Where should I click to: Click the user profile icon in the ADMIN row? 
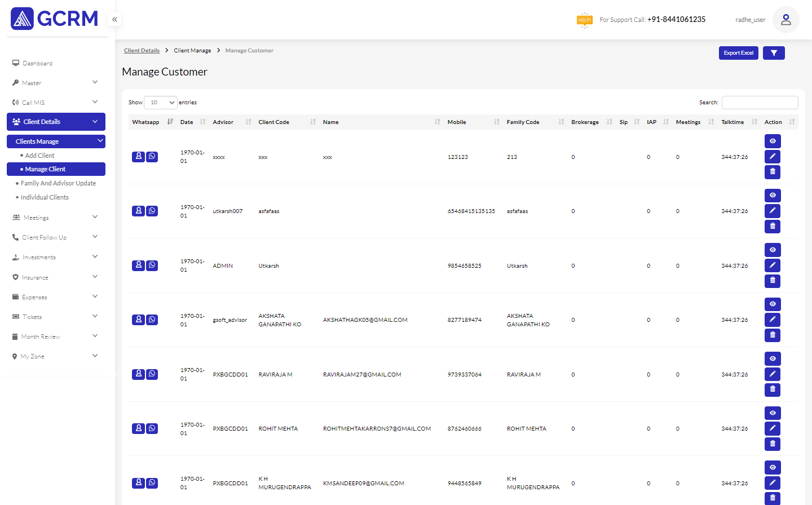(138, 265)
